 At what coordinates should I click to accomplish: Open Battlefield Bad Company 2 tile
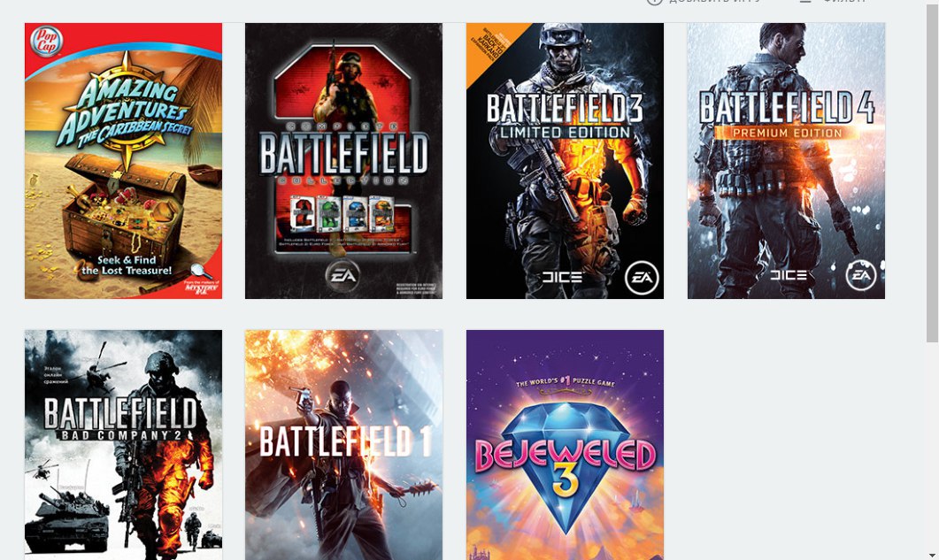(123, 445)
